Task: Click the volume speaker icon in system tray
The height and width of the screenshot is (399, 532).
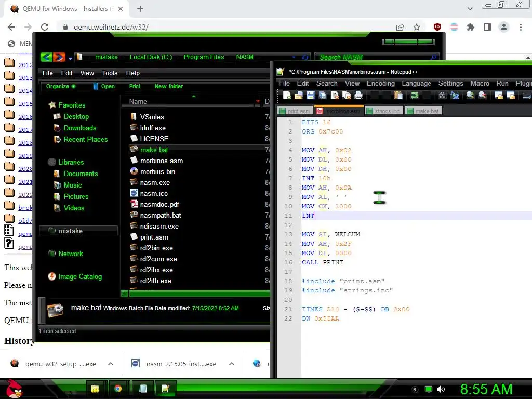Action: click(441, 389)
